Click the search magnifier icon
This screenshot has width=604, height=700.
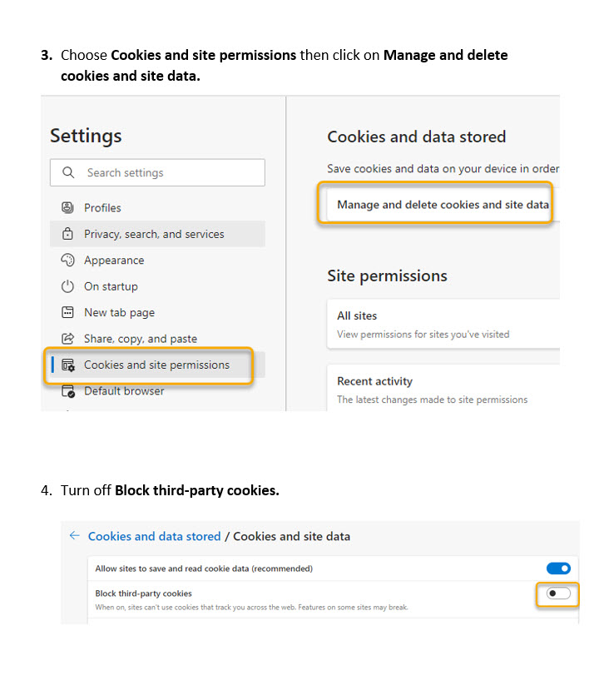pyautogui.click(x=67, y=173)
